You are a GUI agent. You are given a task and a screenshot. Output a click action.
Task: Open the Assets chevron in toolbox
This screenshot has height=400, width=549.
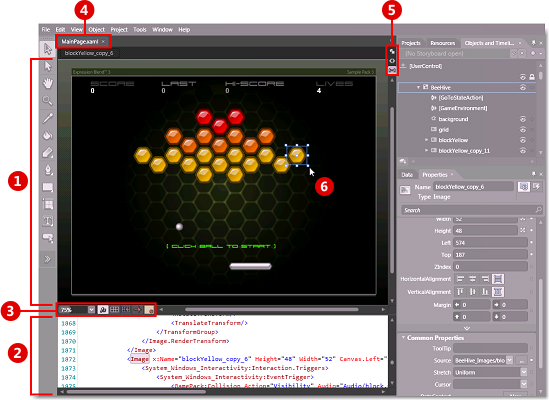point(48,259)
